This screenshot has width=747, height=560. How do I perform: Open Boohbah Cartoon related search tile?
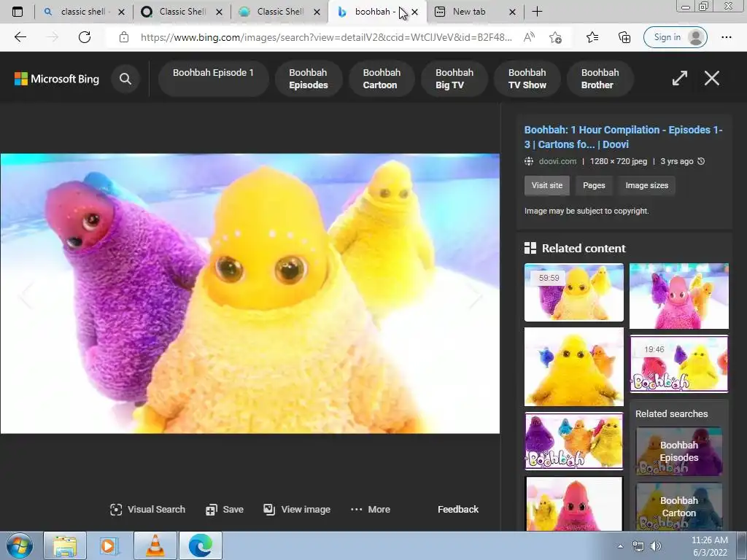coord(679,507)
